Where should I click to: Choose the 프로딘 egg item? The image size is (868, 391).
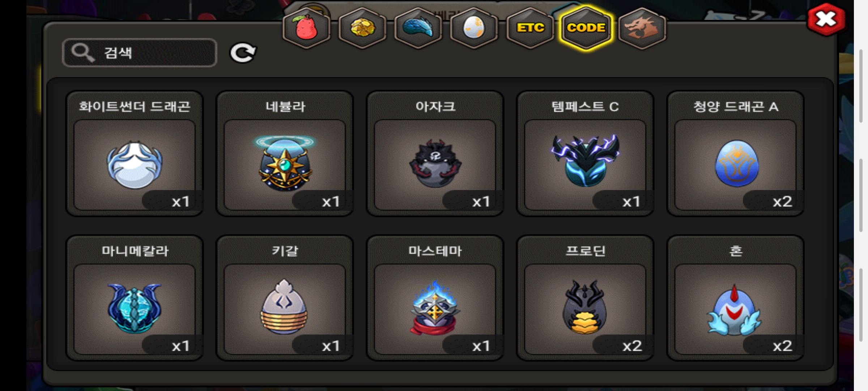[x=585, y=298]
